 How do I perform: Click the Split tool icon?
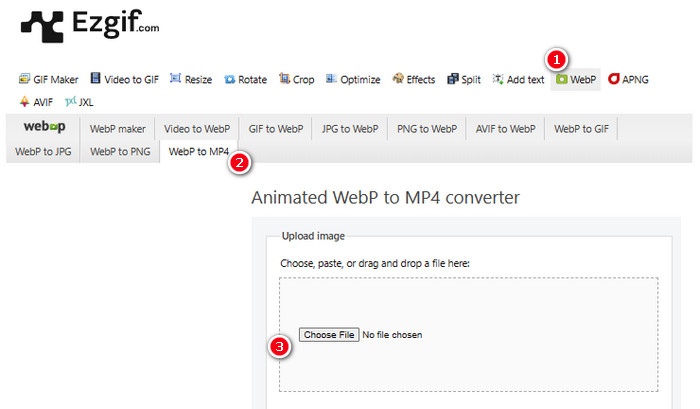453,79
